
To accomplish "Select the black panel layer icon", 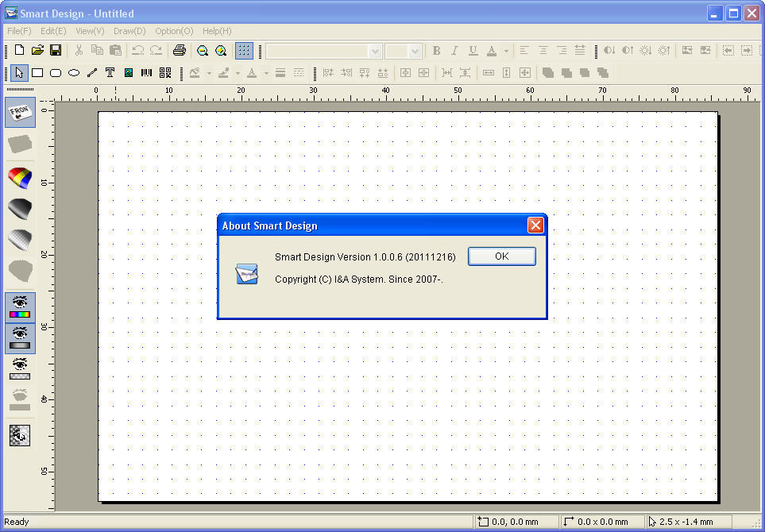I will coord(20,209).
